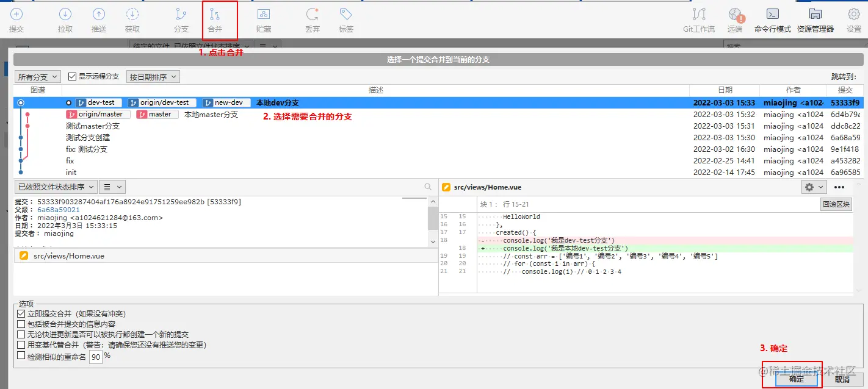Open the 按日期排序 dropdown
Image resolution: width=868 pixels, height=389 pixels.
[153, 77]
